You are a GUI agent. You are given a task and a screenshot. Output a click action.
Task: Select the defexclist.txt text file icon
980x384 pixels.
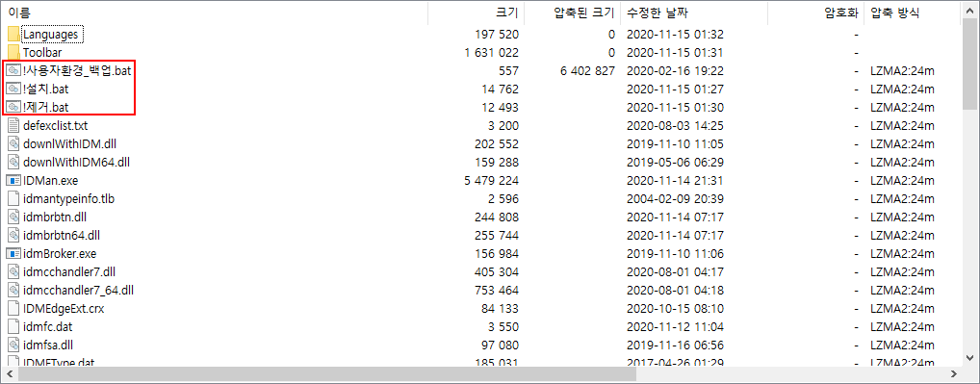pos(13,125)
